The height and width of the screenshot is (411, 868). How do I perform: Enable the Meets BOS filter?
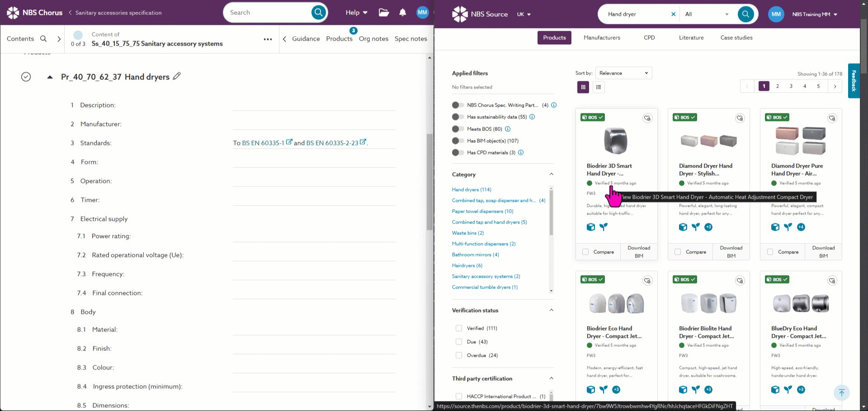(458, 129)
